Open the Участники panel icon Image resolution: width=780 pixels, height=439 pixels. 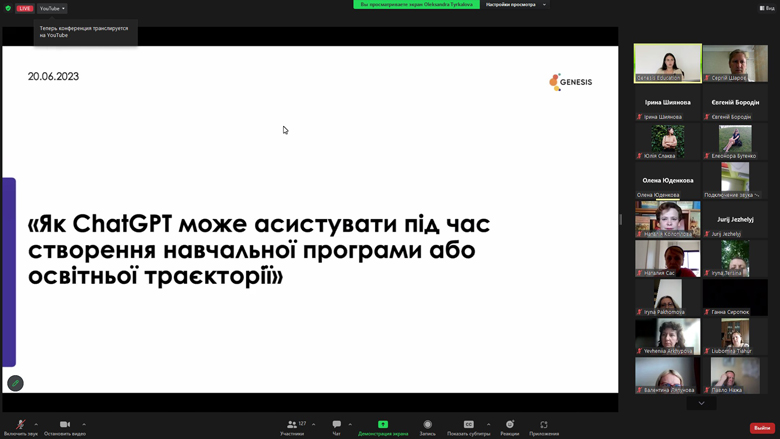[x=292, y=424]
